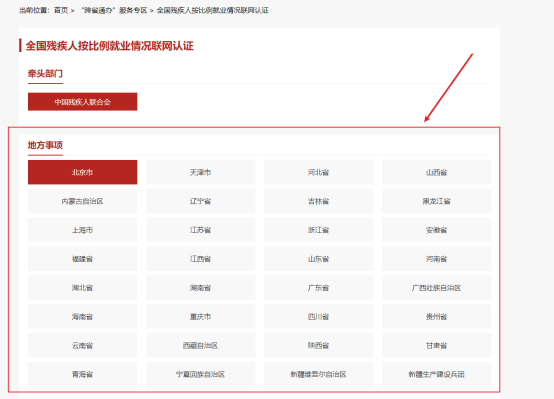554x399 pixels.
Task: Choose 宁夏回族自治区 region
Action: pyautogui.click(x=200, y=374)
